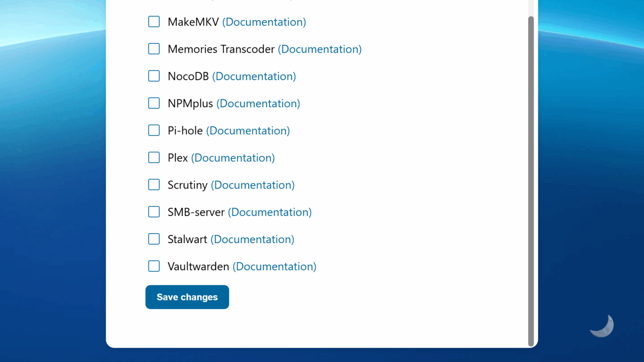
Task: Tick the Plex checkbox
Action: (154, 157)
